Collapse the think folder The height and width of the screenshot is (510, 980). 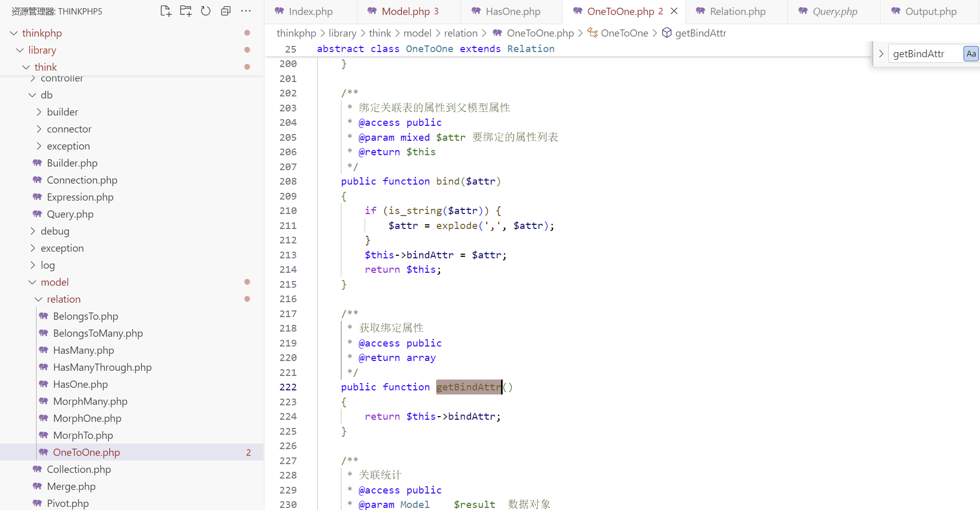tap(26, 67)
